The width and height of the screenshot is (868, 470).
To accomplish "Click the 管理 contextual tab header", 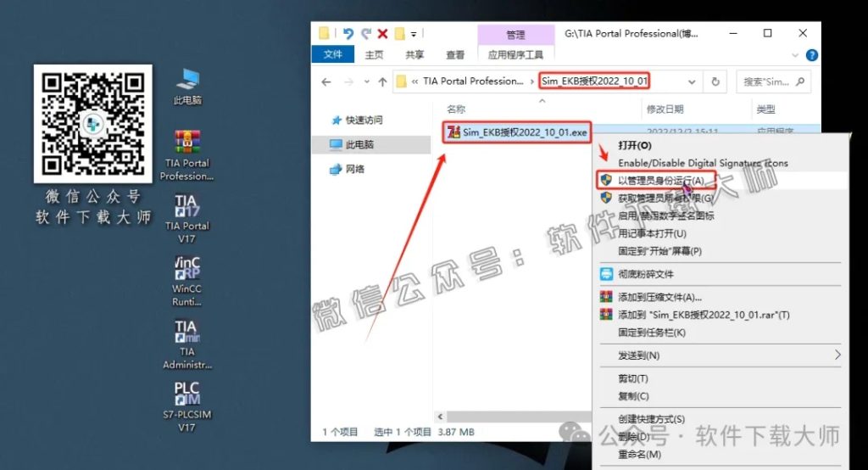I will coord(515,35).
